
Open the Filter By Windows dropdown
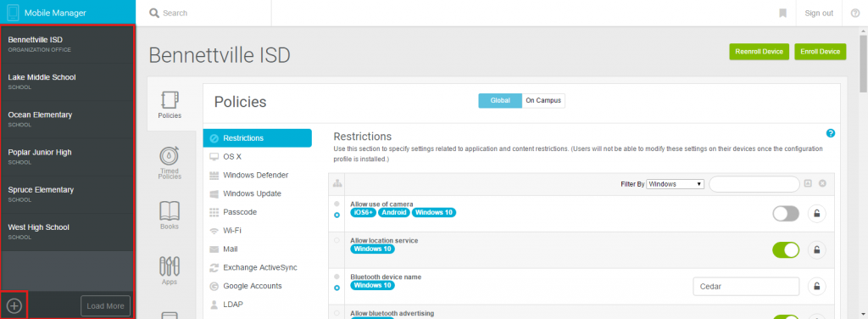coord(675,184)
